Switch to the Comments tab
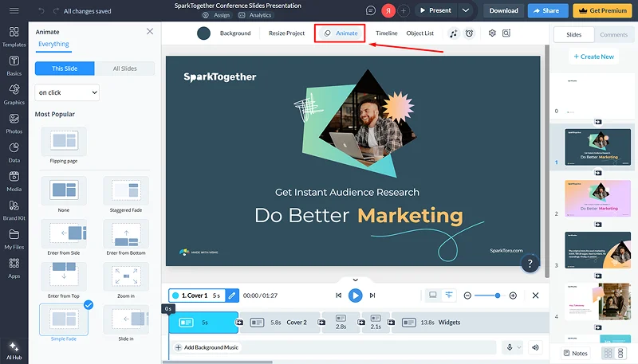 (x=613, y=35)
